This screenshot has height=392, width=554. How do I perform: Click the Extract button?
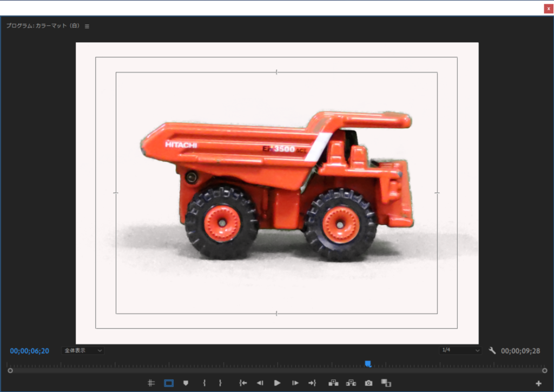pyautogui.click(x=351, y=383)
